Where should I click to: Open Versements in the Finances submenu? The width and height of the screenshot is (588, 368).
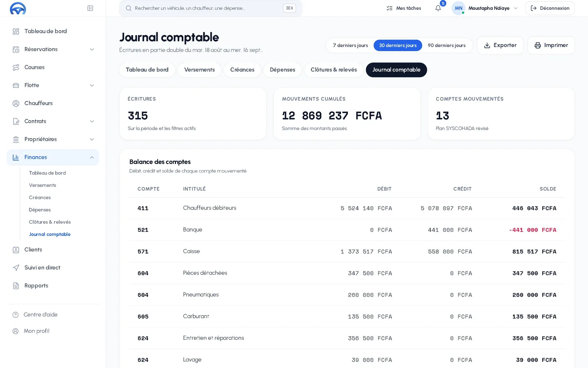coord(42,185)
